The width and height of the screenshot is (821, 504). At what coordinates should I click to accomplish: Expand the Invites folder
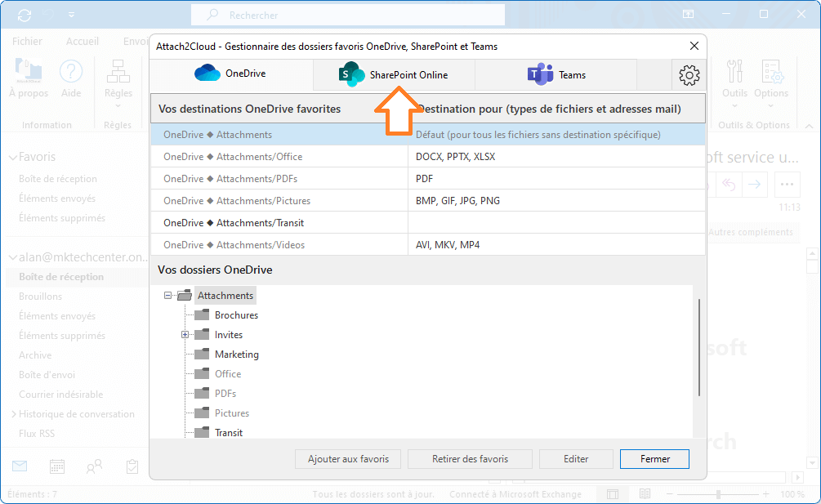[184, 334]
